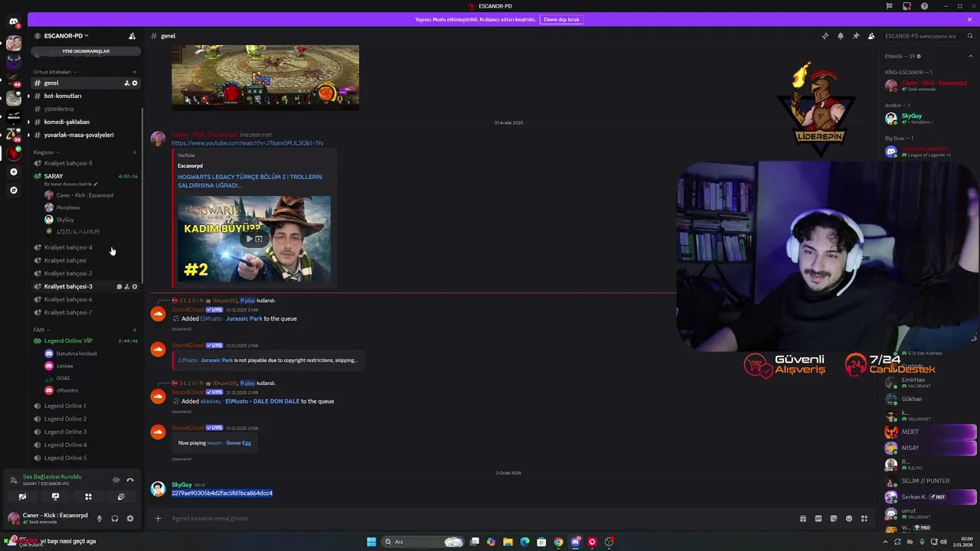The height and width of the screenshot is (551, 980).
Task: Click the Windows Start button on taskbar
Action: point(371,542)
